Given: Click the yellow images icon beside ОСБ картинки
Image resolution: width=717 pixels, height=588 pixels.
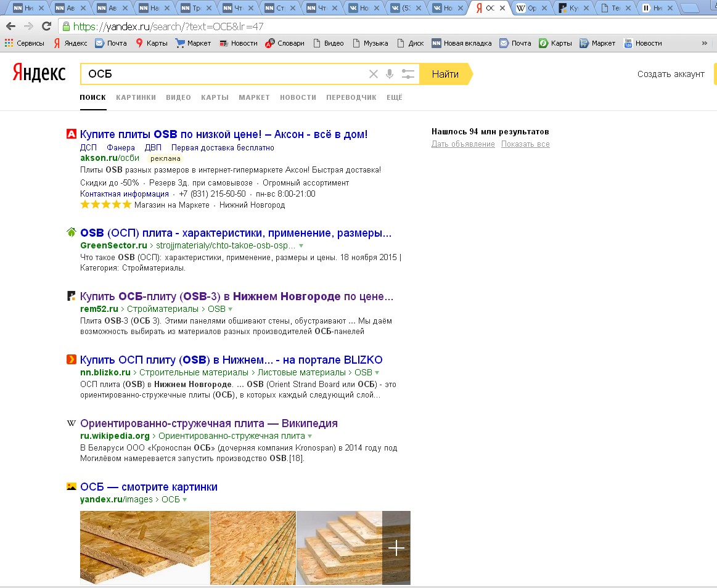Looking at the screenshot, I should (72, 486).
